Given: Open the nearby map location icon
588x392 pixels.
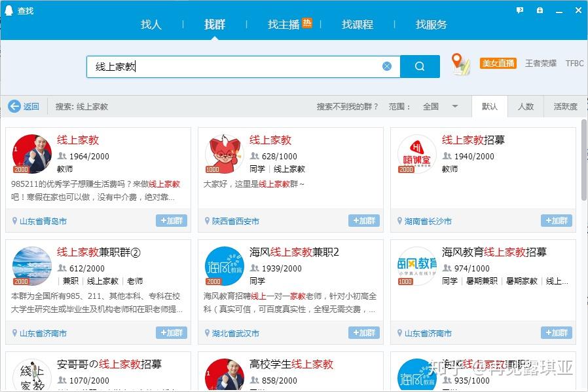Looking at the screenshot, I should tap(460, 64).
